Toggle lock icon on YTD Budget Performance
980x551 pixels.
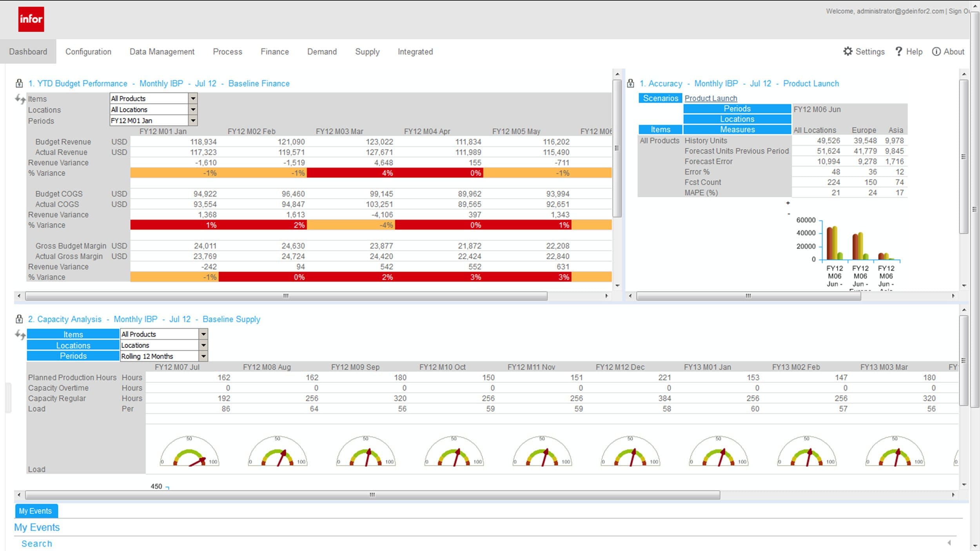coord(19,83)
